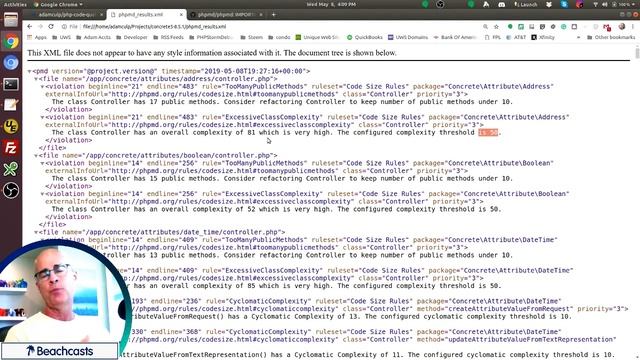Open the text editor in the dock
The image size is (640, 360).
pos(11,105)
